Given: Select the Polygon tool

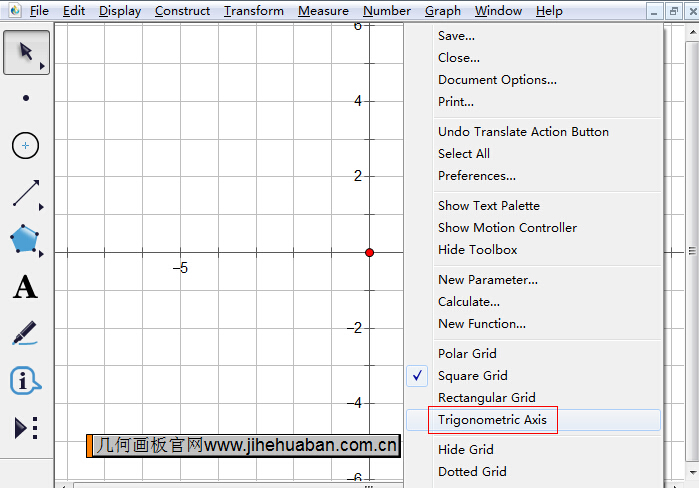Looking at the screenshot, I should pos(24,239).
